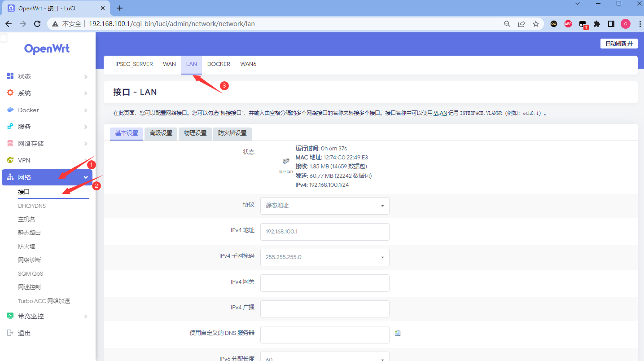Click the 系统 gear icon in sidebar
Screen dimensions: 644x361
[x=10, y=93]
